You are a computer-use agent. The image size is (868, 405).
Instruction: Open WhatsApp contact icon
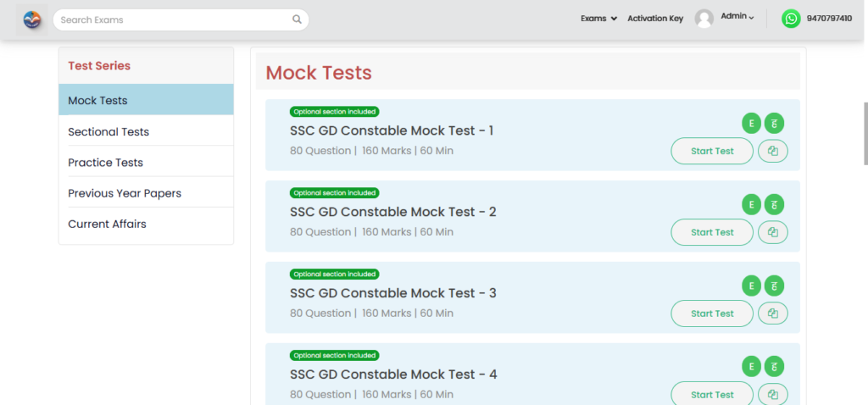(791, 19)
